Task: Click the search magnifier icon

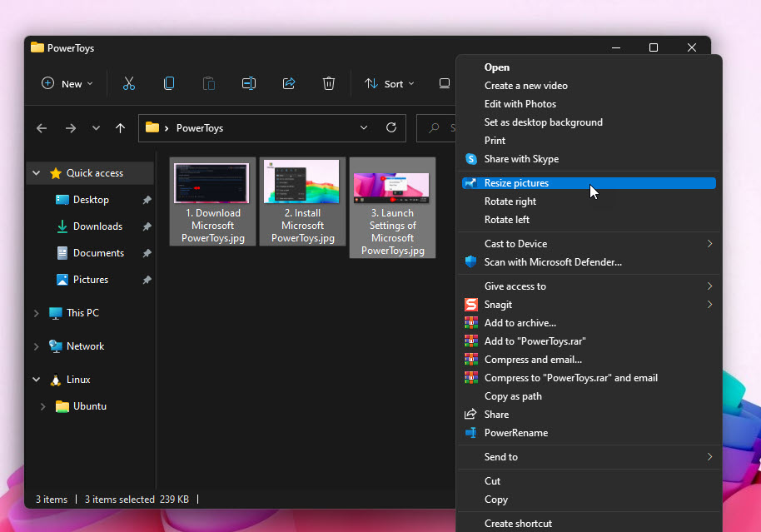Action: pyautogui.click(x=434, y=128)
